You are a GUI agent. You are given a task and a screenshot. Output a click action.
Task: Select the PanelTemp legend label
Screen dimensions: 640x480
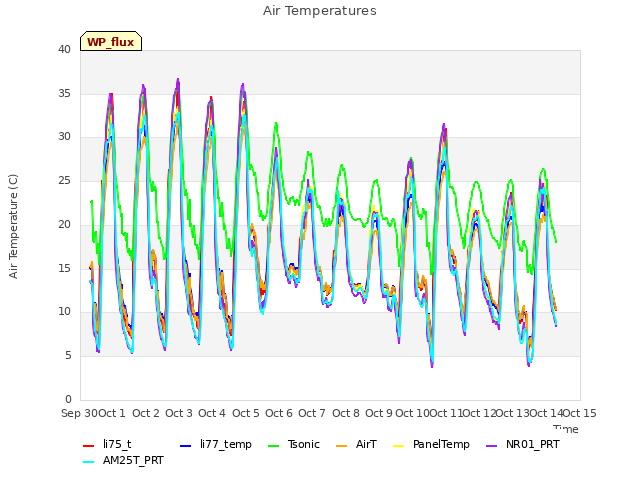(x=441, y=444)
